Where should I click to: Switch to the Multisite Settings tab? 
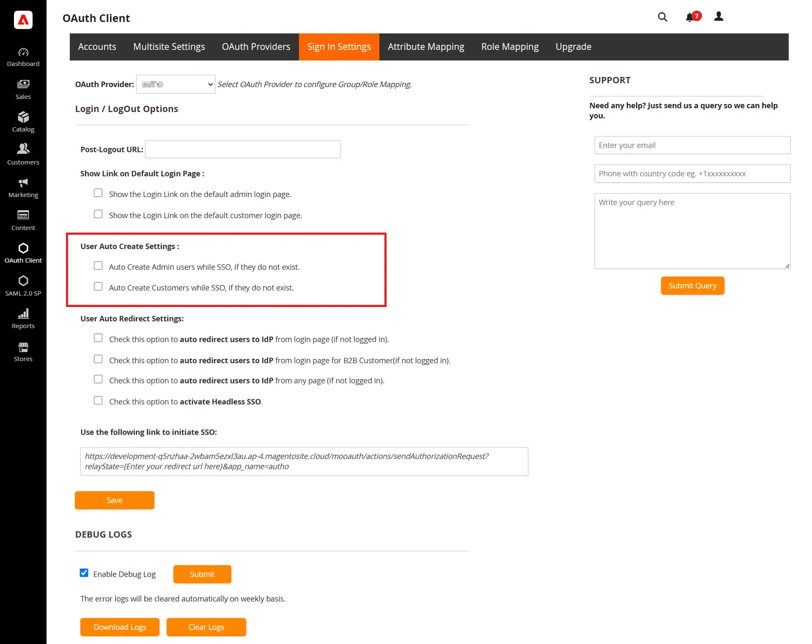click(x=169, y=47)
